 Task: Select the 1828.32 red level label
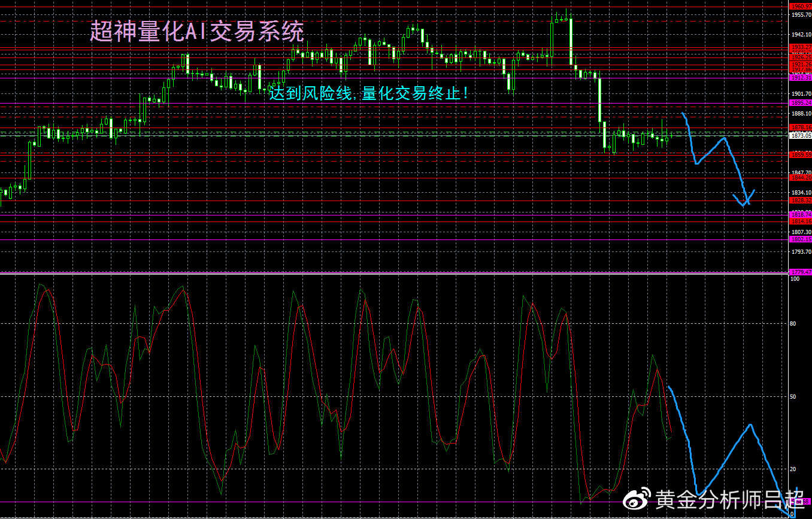click(x=801, y=201)
